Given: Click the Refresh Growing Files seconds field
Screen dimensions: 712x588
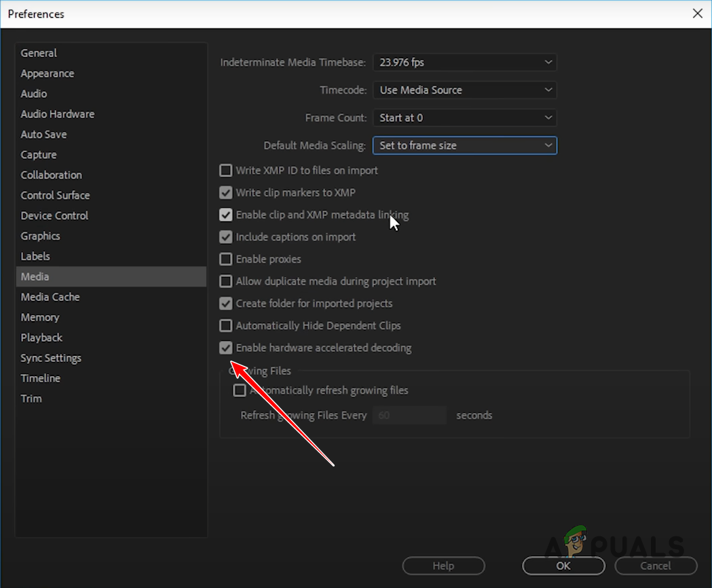Looking at the screenshot, I should (x=409, y=415).
